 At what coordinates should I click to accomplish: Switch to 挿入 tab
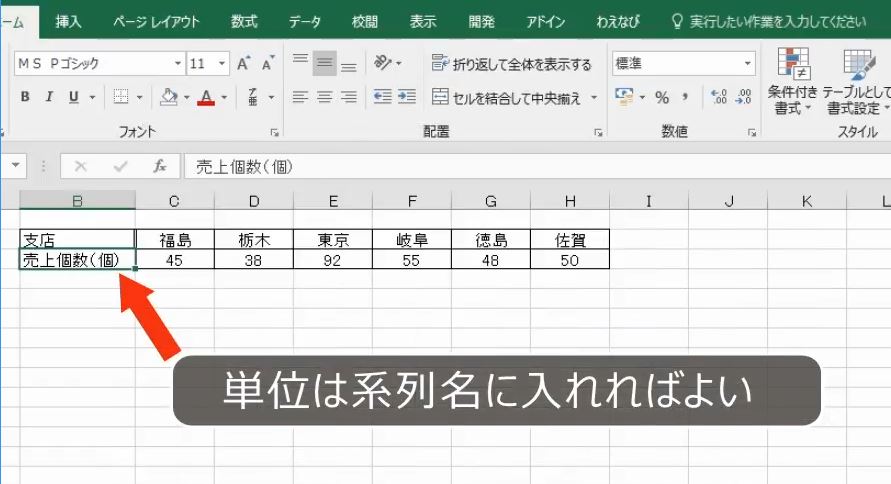[69, 22]
